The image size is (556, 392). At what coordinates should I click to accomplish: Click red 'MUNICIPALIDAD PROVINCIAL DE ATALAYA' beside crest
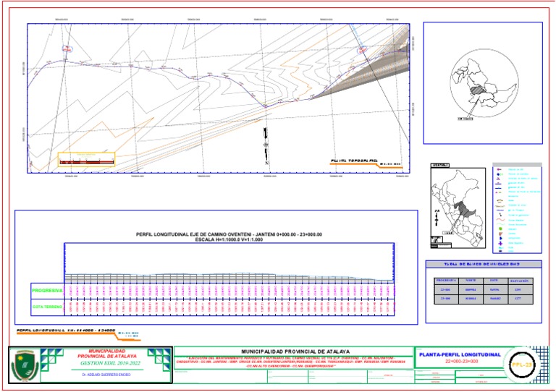(107, 354)
